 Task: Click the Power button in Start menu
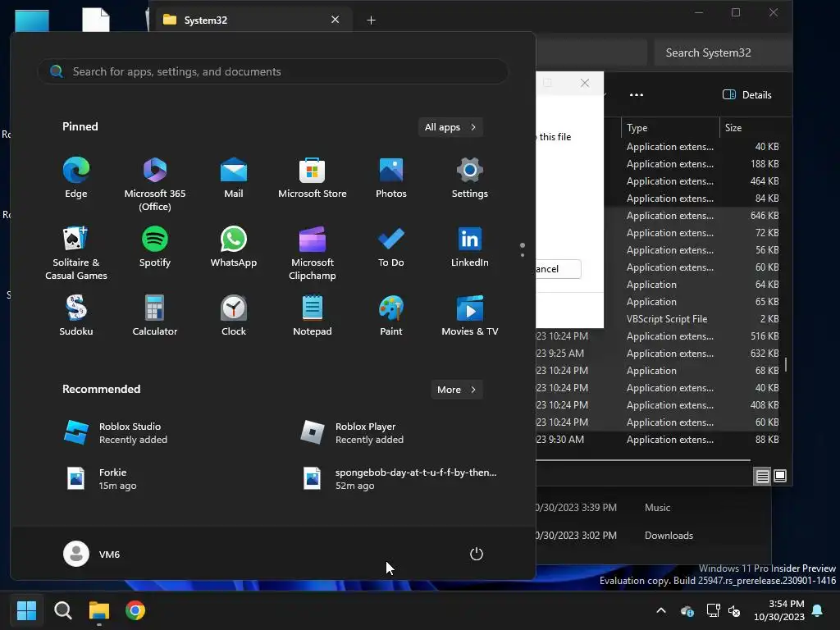pyautogui.click(x=477, y=554)
